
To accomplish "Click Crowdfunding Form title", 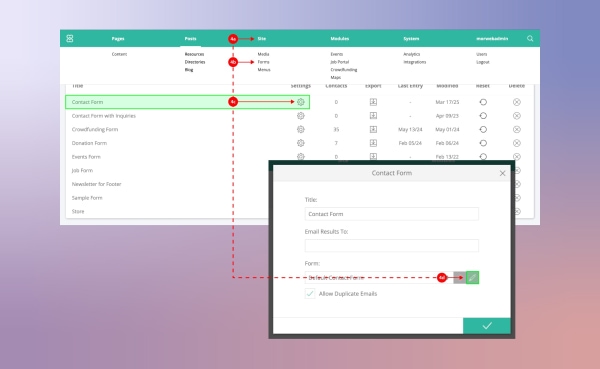I will click(95, 129).
